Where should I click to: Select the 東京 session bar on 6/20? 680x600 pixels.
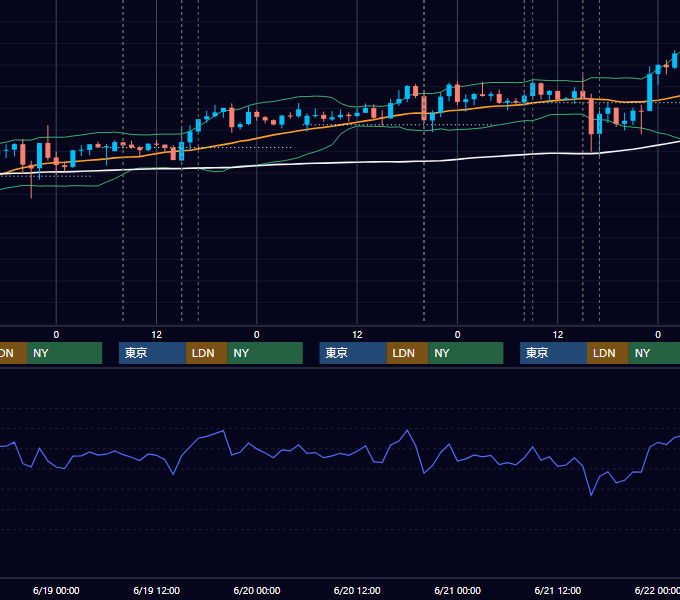(353, 353)
